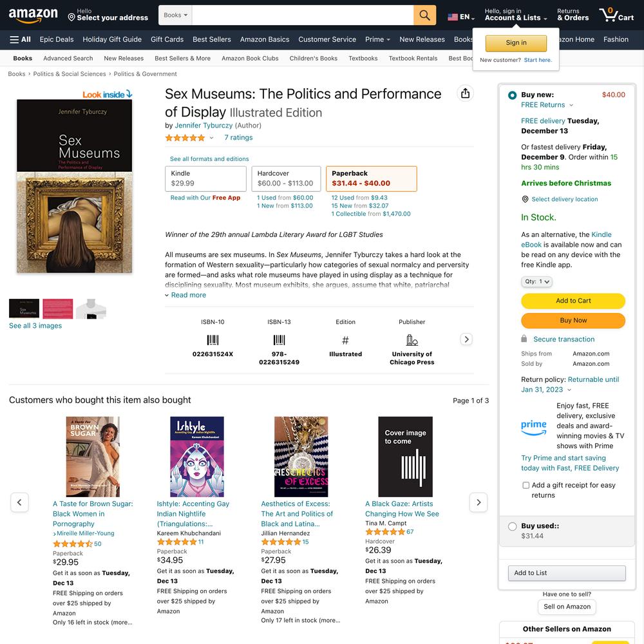Check Add a gift receipt checkbox
The width and height of the screenshot is (644, 644).
coord(526,485)
